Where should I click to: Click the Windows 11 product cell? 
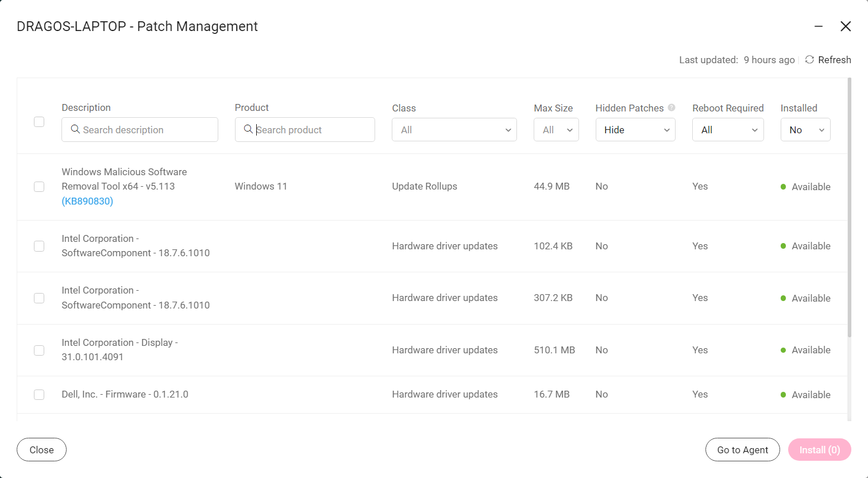[261, 186]
